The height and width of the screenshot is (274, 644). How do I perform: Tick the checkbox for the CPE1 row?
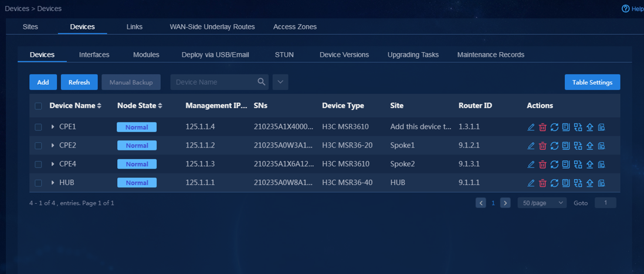pyautogui.click(x=38, y=127)
